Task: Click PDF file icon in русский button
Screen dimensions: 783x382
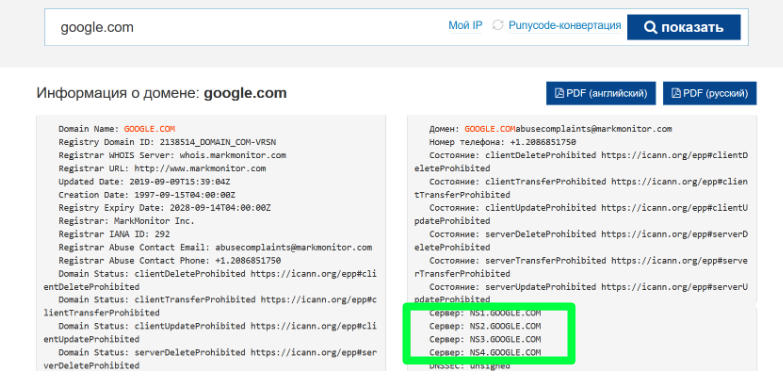Action: click(x=676, y=93)
